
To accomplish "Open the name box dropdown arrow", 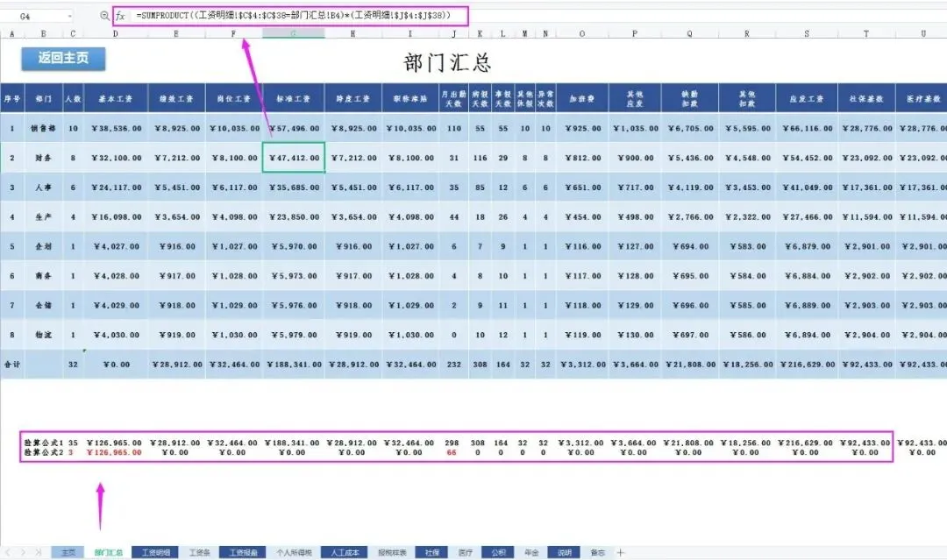I will pyautogui.click(x=70, y=17).
